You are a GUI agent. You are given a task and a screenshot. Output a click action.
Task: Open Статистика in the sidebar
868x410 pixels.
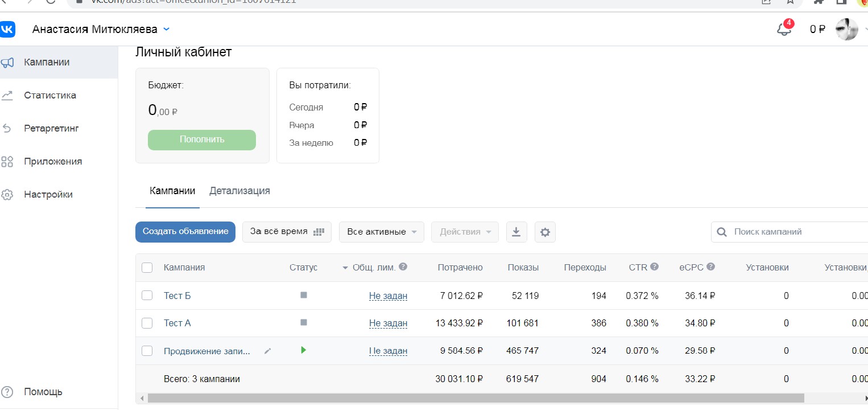coord(50,95)
